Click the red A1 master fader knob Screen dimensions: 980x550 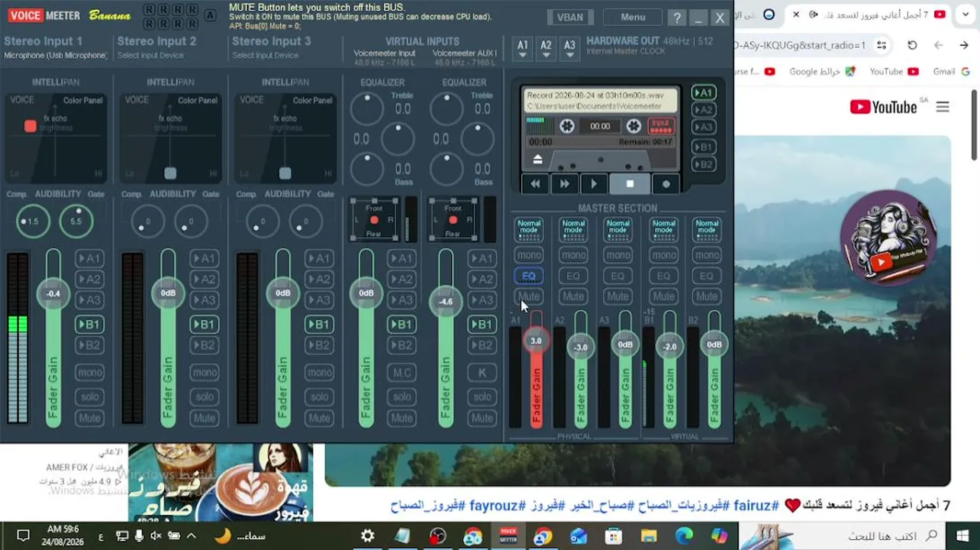tap(536, 341)
